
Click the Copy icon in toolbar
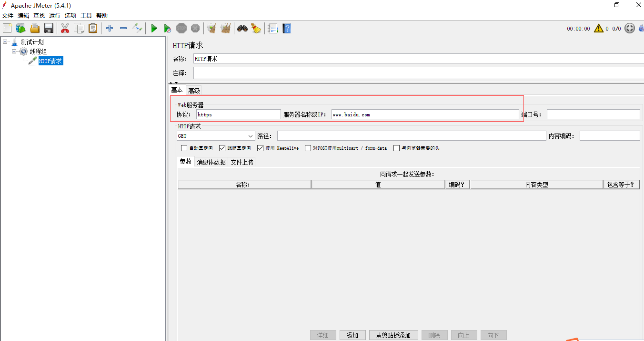(79, 28)
